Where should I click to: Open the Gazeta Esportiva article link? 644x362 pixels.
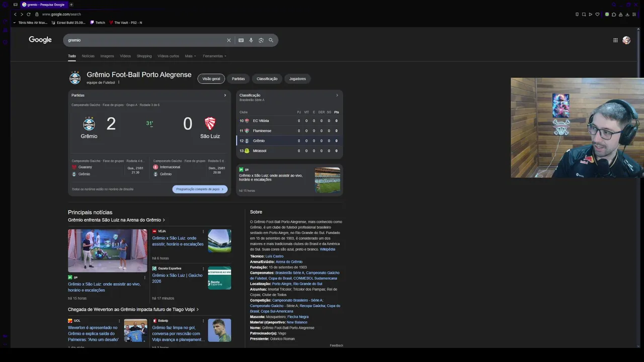point(177,278)
